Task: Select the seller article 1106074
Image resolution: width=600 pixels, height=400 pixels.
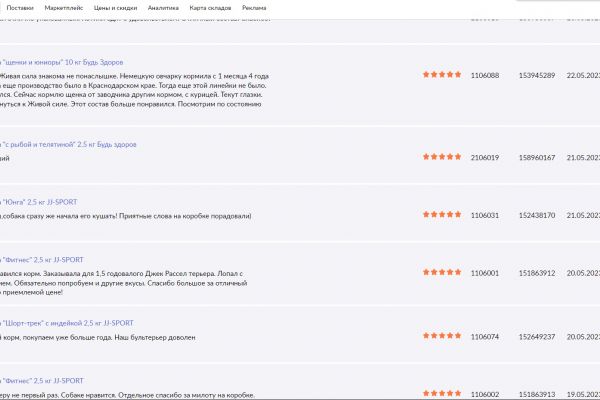Action: (x=485, y=337)
